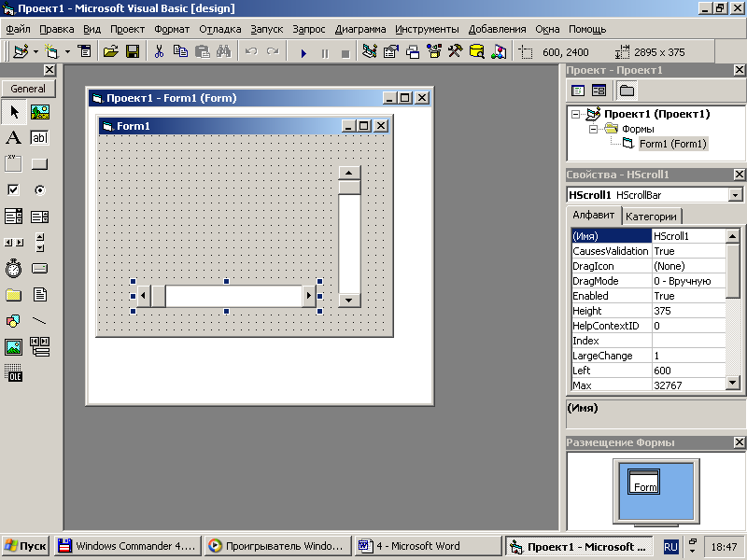The height and width of the screenshot is (560, 747).
Task: Open Form Layout Window toolbar icon
Action: [413, 51]
